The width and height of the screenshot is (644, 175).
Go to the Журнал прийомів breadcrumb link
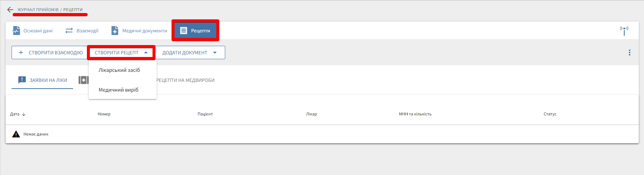[38, 10]
